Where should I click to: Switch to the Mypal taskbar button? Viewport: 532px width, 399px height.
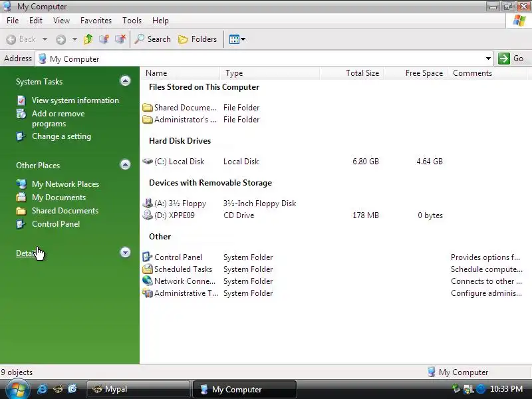click(138, 389)
